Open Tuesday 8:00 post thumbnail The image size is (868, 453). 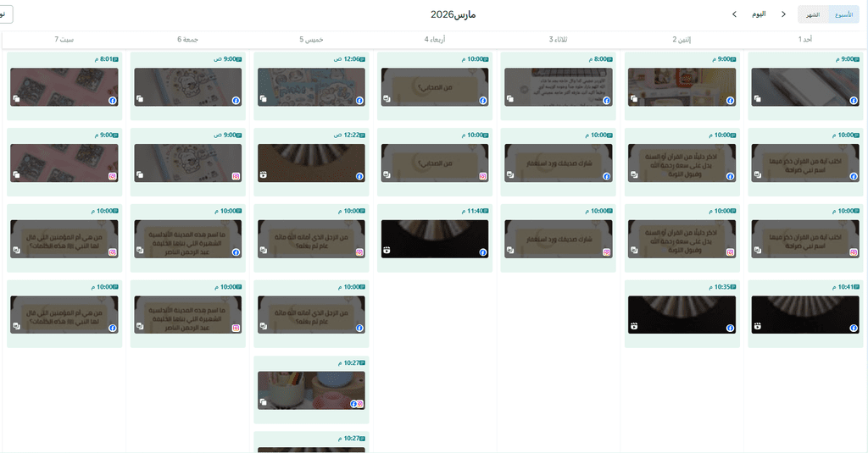click(x=558, y=87)
